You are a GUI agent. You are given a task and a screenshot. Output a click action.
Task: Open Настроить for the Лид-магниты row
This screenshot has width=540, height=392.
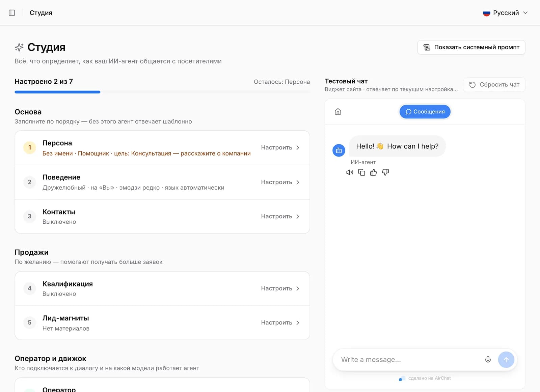280,323
